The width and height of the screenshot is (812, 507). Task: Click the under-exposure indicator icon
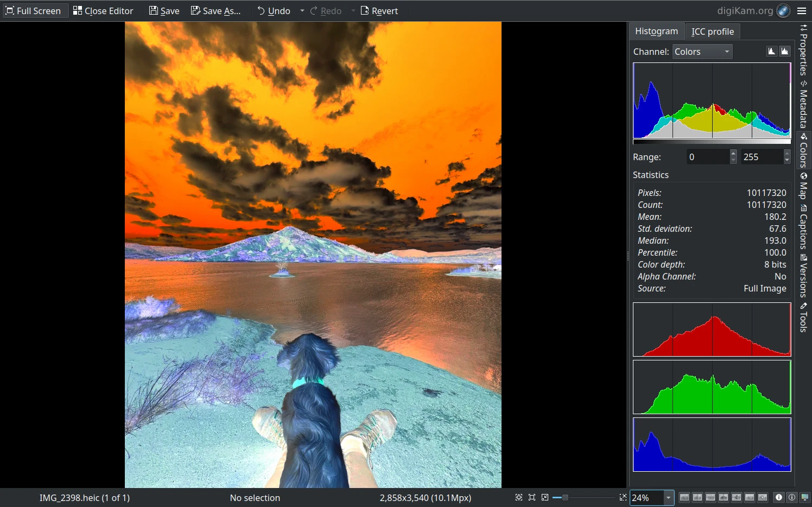tap(778, 497)
